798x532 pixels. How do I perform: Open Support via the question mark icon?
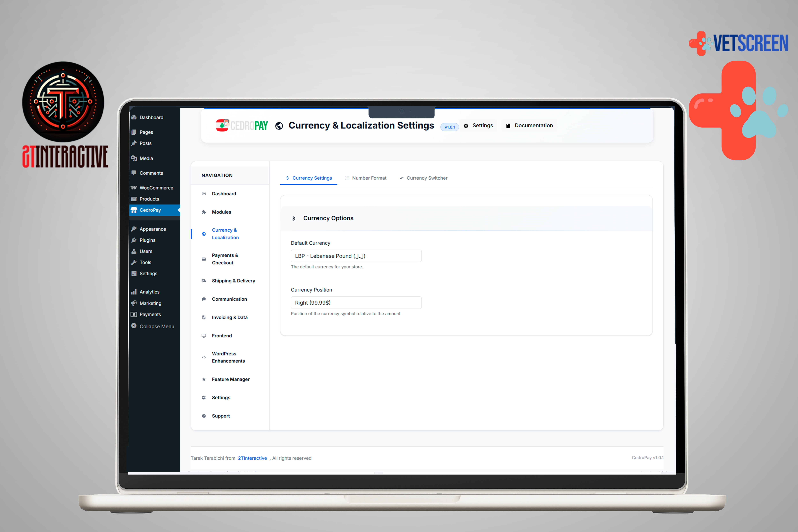click(x=204, y=416)
